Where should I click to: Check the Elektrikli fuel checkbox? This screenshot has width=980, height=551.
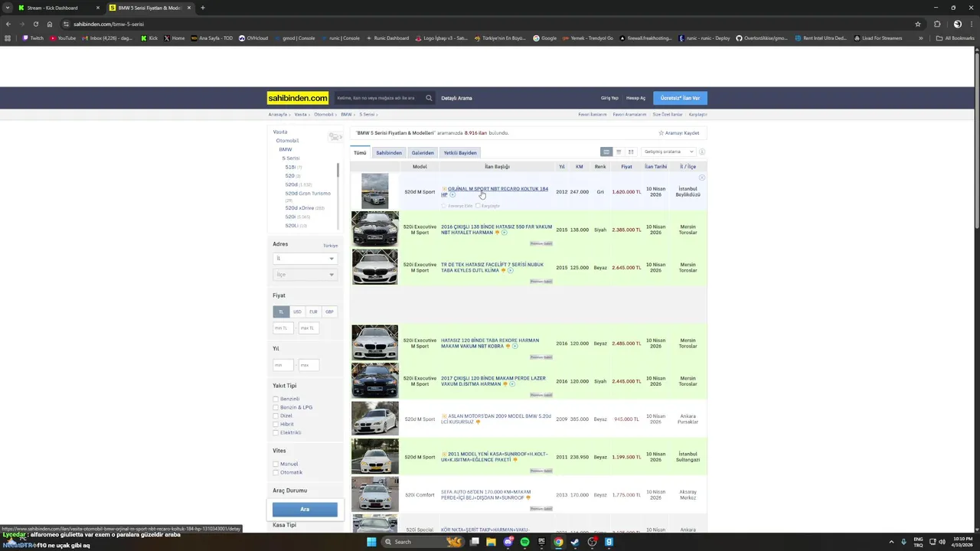coord(276,432)
